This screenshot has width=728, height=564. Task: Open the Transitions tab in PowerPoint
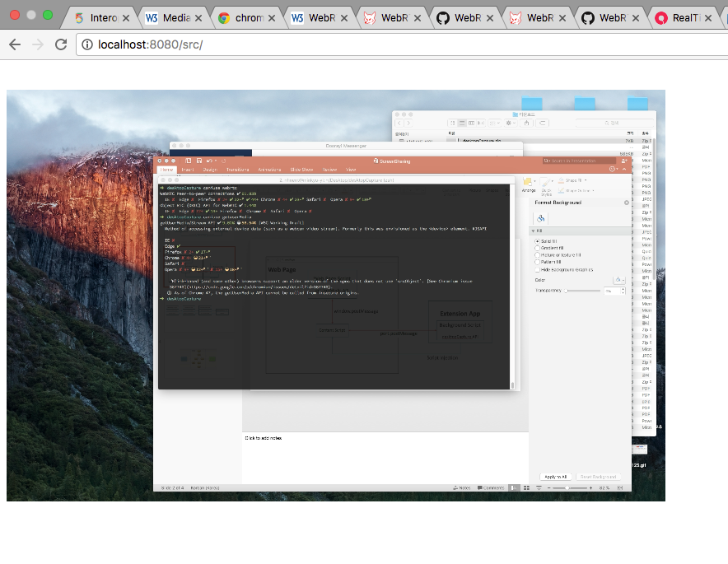(x=238, y=170)
